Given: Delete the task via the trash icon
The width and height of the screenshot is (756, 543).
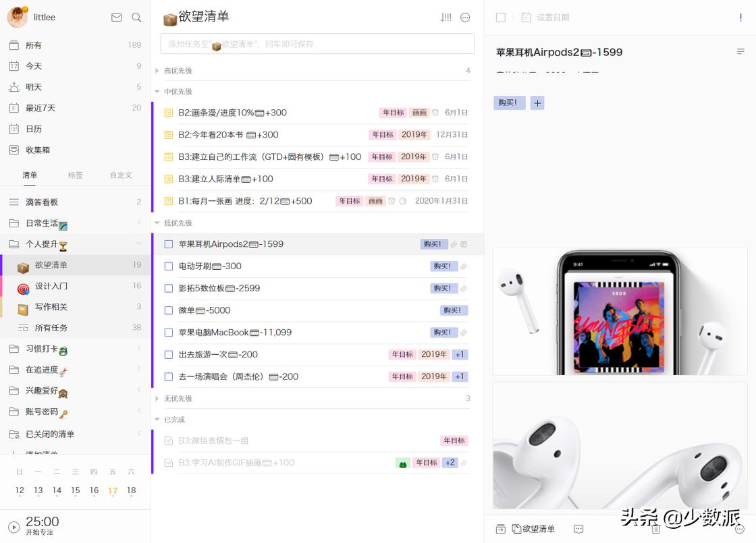Looking at the screenshot, I should coord(655,530).
